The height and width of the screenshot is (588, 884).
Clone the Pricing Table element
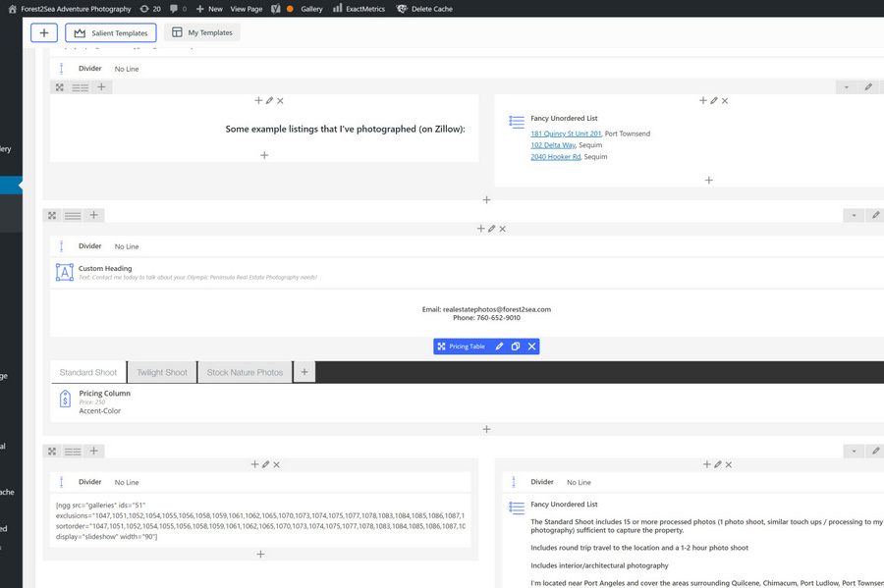pos(515,347)
